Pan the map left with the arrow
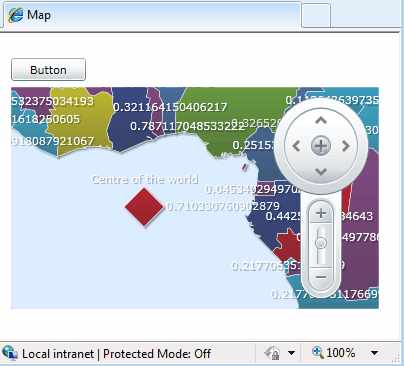Viewport: 404px width, 366px height. [296, 146]
